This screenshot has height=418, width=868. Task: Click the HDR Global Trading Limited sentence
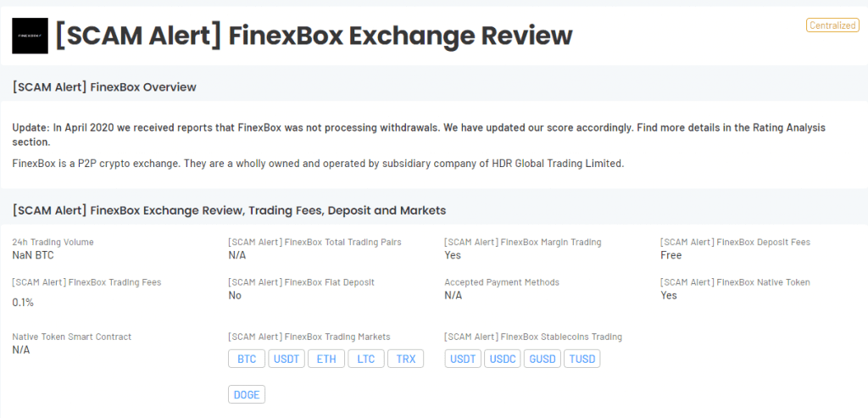click(319, 164)
